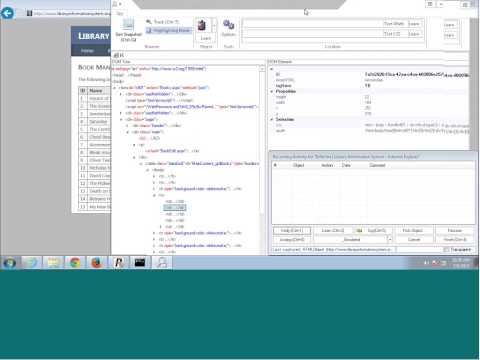Image resolution: width=480 pixels, height=360 pixels.
Task: Click the top-left button in the recording dialog
Action: pyautogui.click(x=292, y=231)
